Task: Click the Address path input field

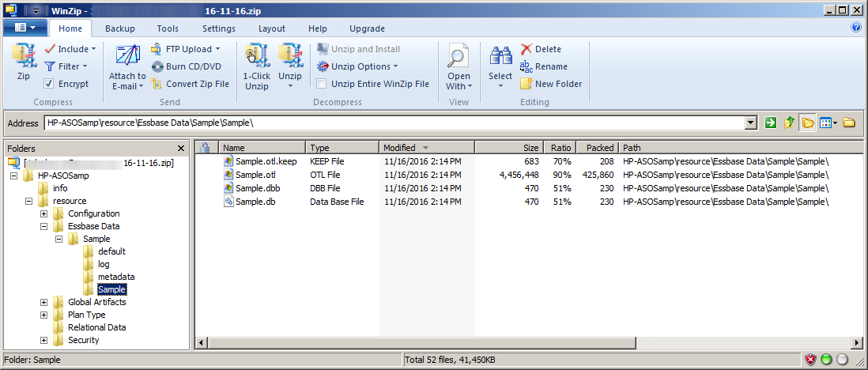Action: (395, 123)
